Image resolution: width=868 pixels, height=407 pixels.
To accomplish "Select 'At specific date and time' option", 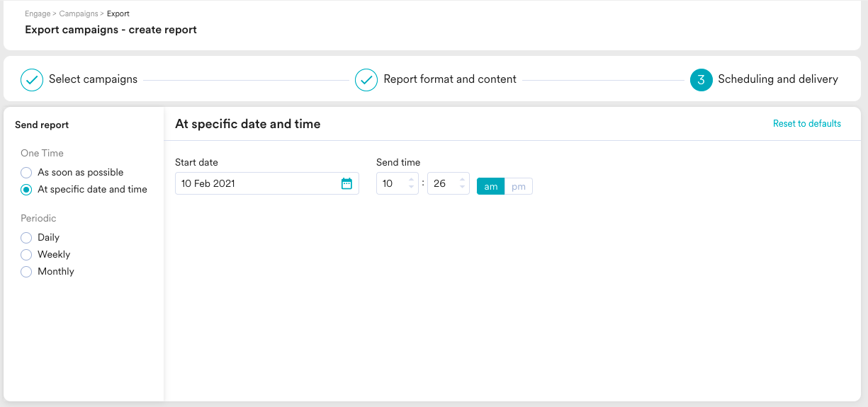I will [26, 190].
